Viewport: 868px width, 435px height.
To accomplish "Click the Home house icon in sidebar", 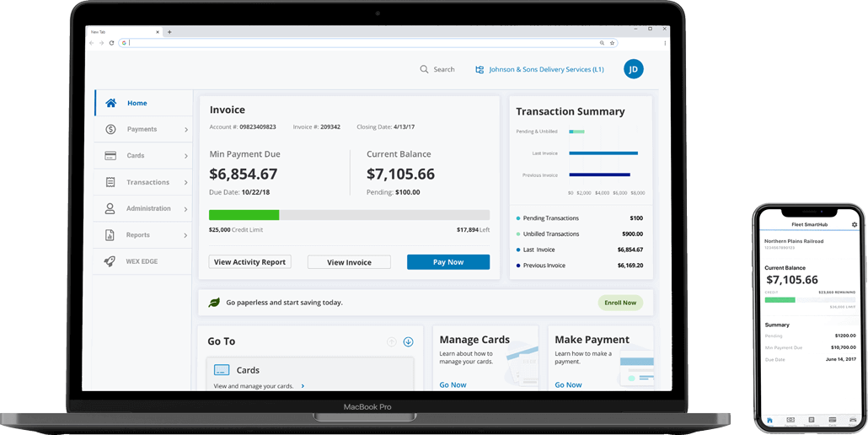I will click(x=110, y=104).
